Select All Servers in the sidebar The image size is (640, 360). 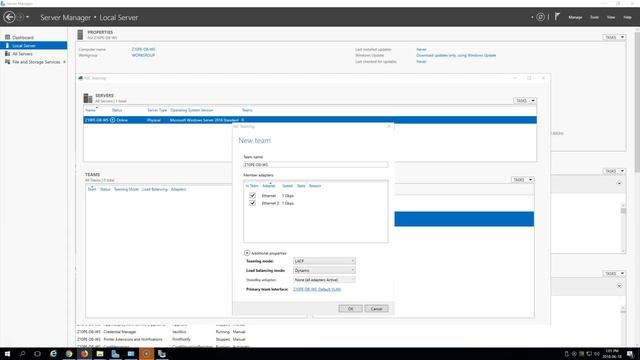point(22,54)
